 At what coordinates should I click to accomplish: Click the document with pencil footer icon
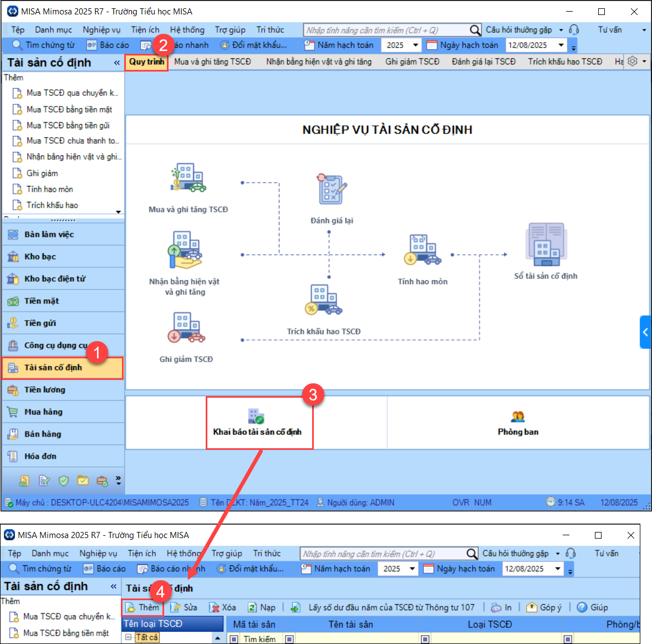tap(44, 481)
